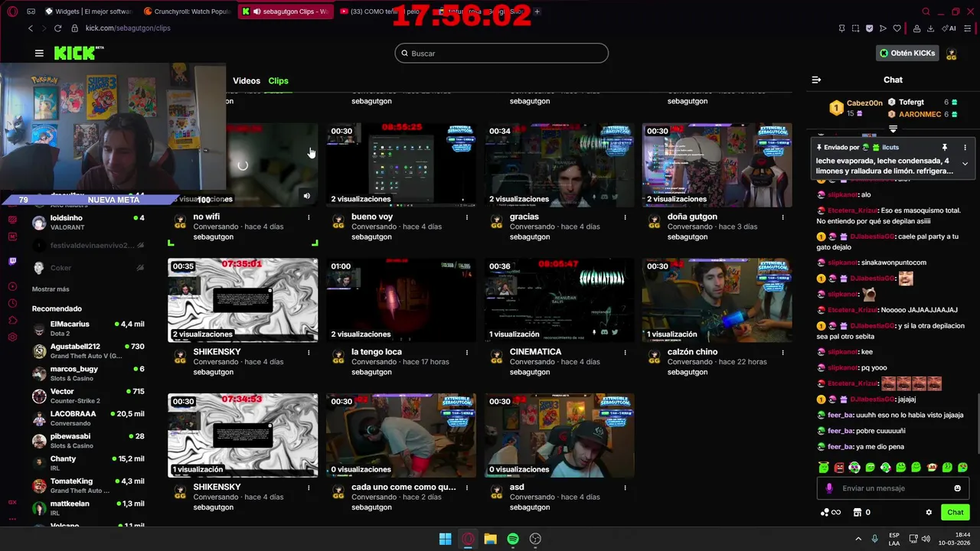This screenshot has width=980, height=551.
Task: Click the 'Enviar un mensaje' chat input
Action: [x=892, y=488]
